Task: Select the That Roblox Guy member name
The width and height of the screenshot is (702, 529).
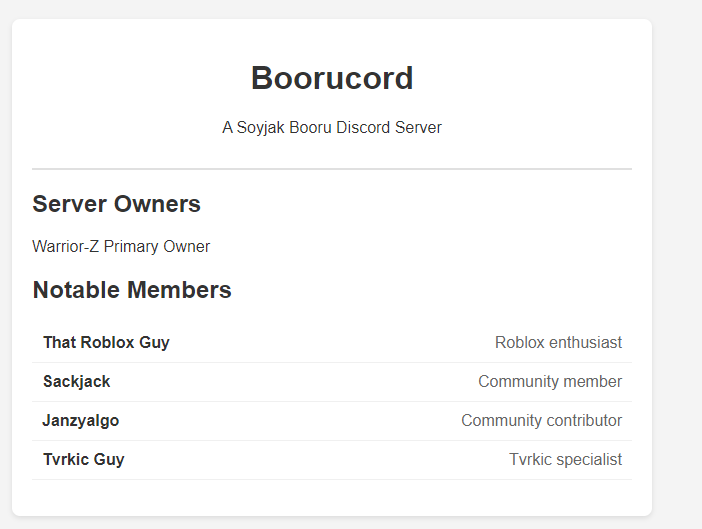Action: [106, 343]
